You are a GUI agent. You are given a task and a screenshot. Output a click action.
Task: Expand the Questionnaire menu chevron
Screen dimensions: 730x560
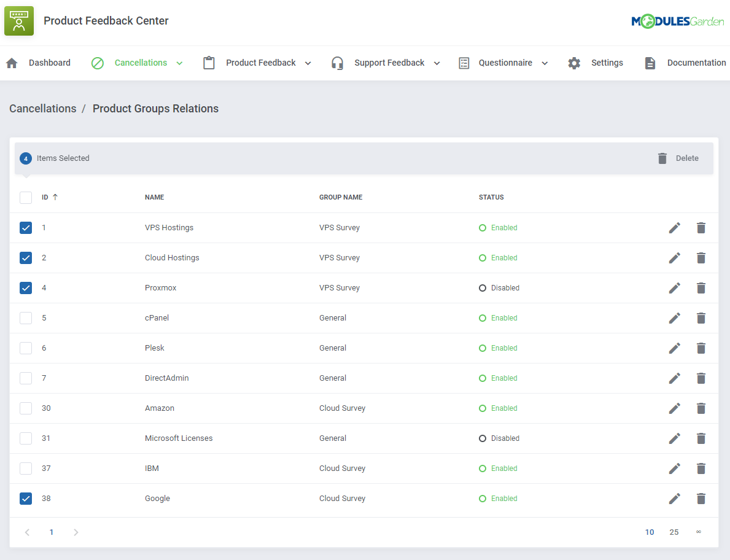[x=545, y=63]
